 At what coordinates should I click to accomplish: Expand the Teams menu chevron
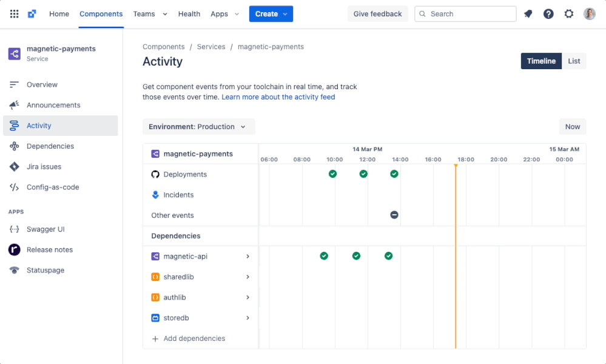point(165,14)
